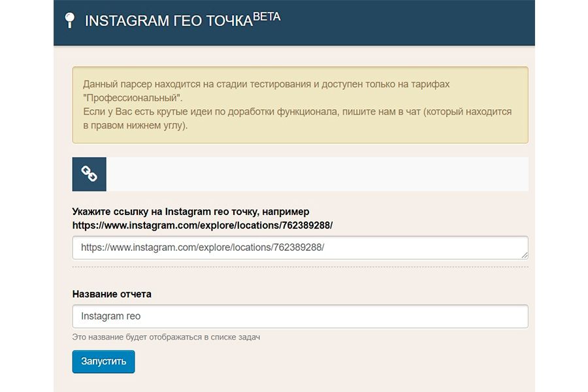Click the map pin icon in header
The image size is (588, 392).
[x=70, y=21]
